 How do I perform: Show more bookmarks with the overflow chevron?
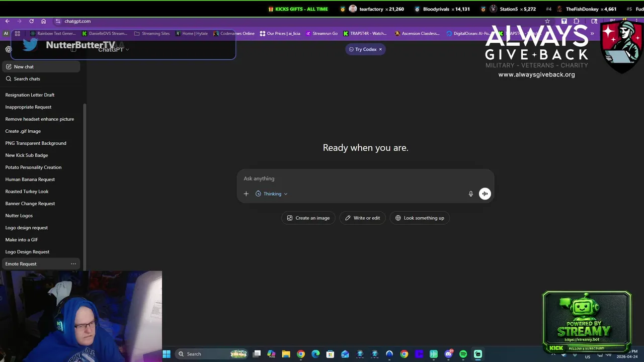coord(592,34)
